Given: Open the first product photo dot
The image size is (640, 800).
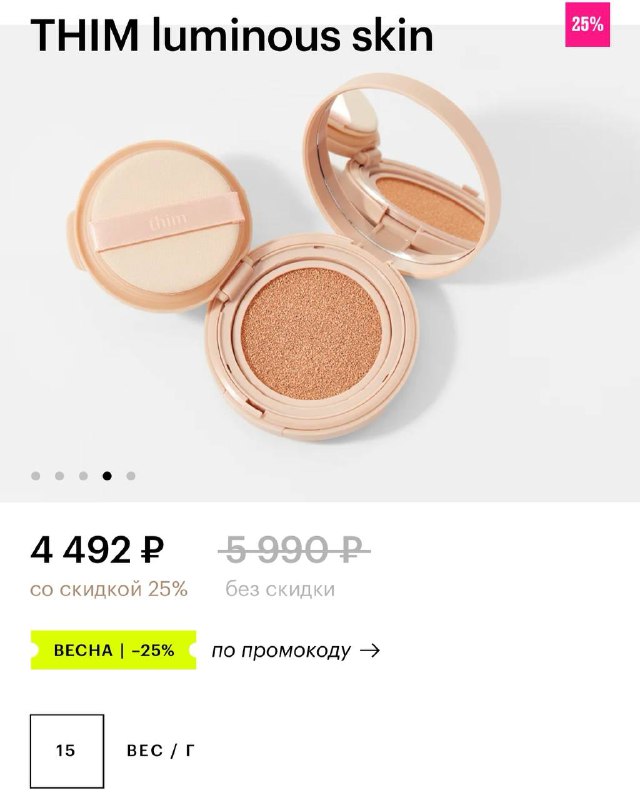Looking at the screenshot, I should (x=36, y=476).
